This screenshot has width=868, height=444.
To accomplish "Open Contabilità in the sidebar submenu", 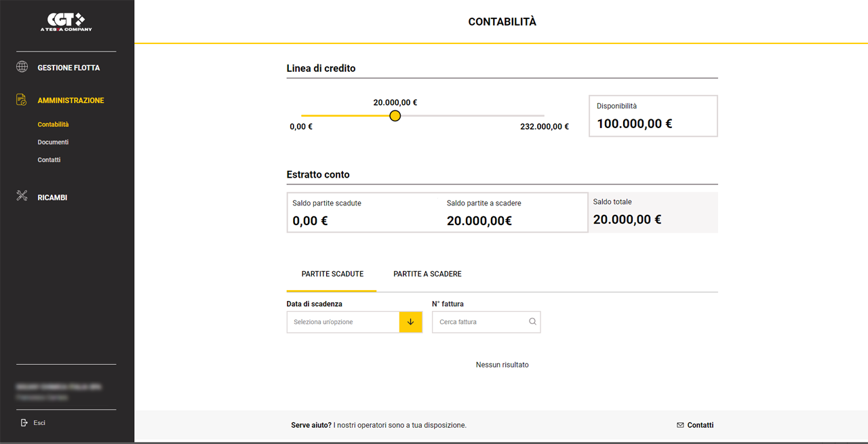I will point(53,125).
